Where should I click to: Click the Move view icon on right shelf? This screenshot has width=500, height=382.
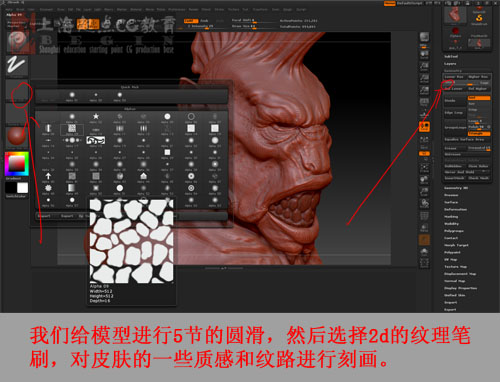(424, 180)
